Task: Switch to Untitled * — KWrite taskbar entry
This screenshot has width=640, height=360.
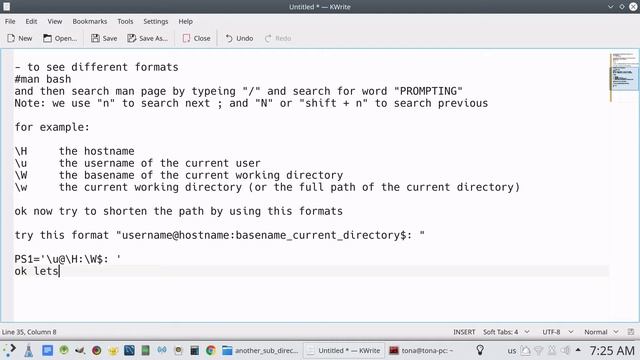Action: tap(344, 350)
